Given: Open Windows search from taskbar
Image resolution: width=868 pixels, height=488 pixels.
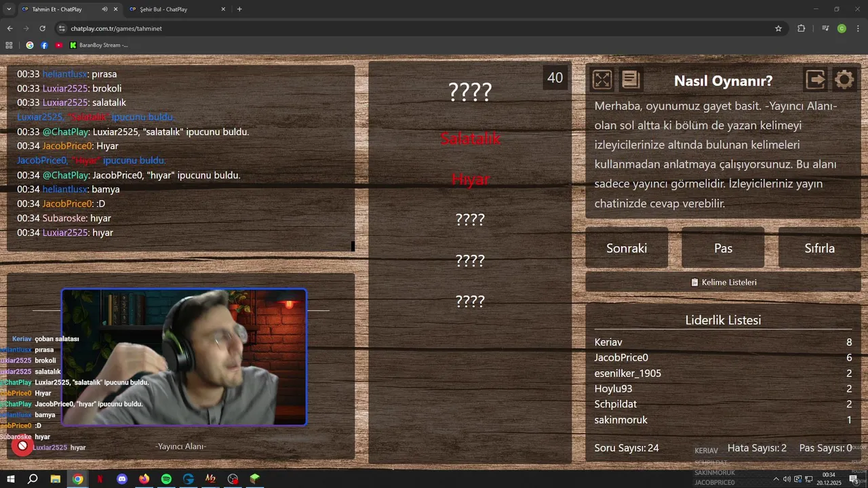Looking at the screenshot, I should (x=33, y=479).
